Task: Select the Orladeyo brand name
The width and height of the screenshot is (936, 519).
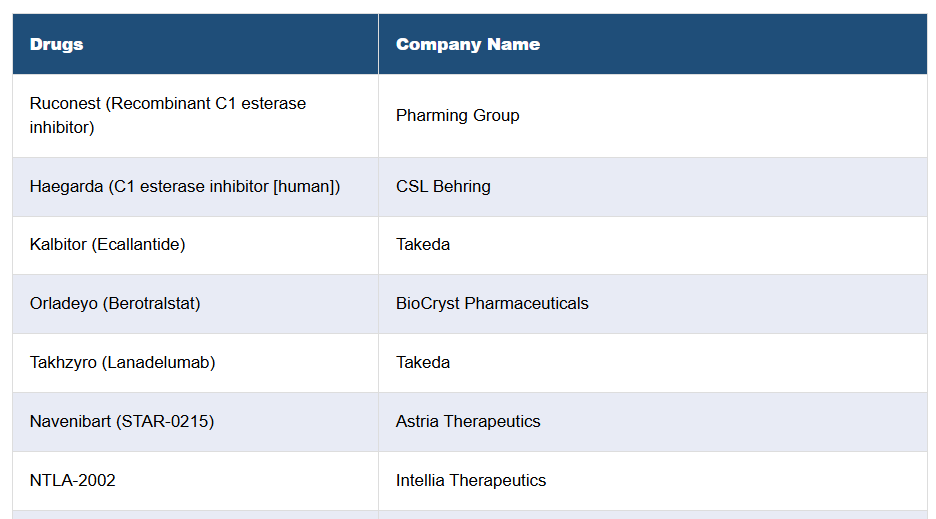Action: pyautogui.click(x=64, y=303)
